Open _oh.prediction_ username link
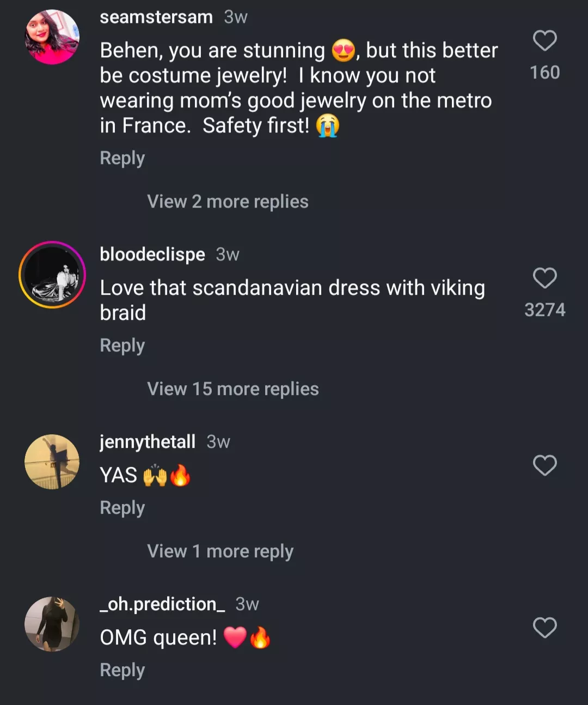The width and height of the screenshot is (588, 705). [x=162, y=604]
